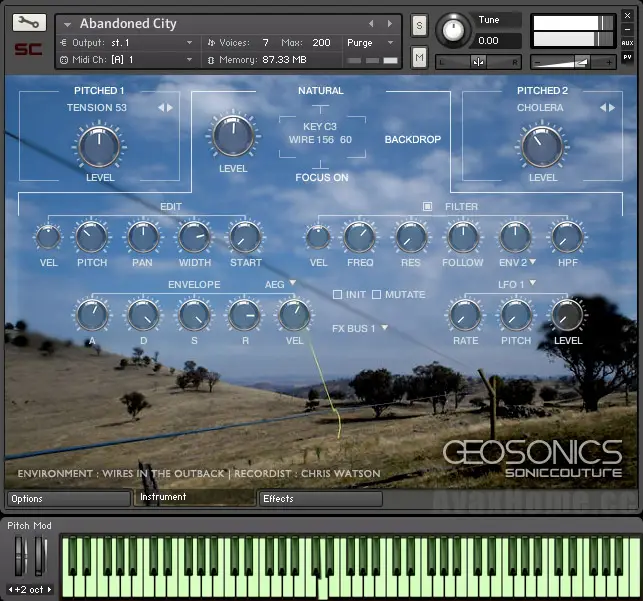Image resolution: width=643 pixels, height=601 pixels.
Task: Click the AUX button
Action: pos(627,43)
